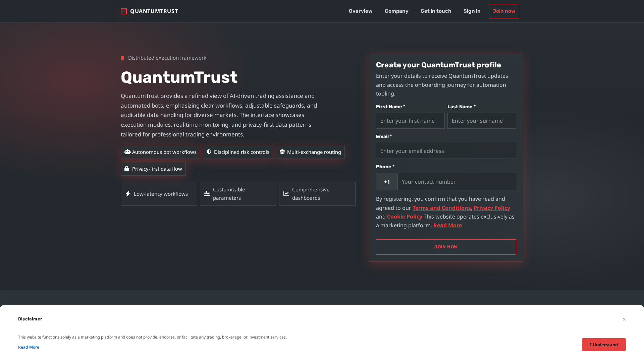Viewport: 644px width, 362px height.
Task: Select Company from the navigation bar
Action: point(396,11)
